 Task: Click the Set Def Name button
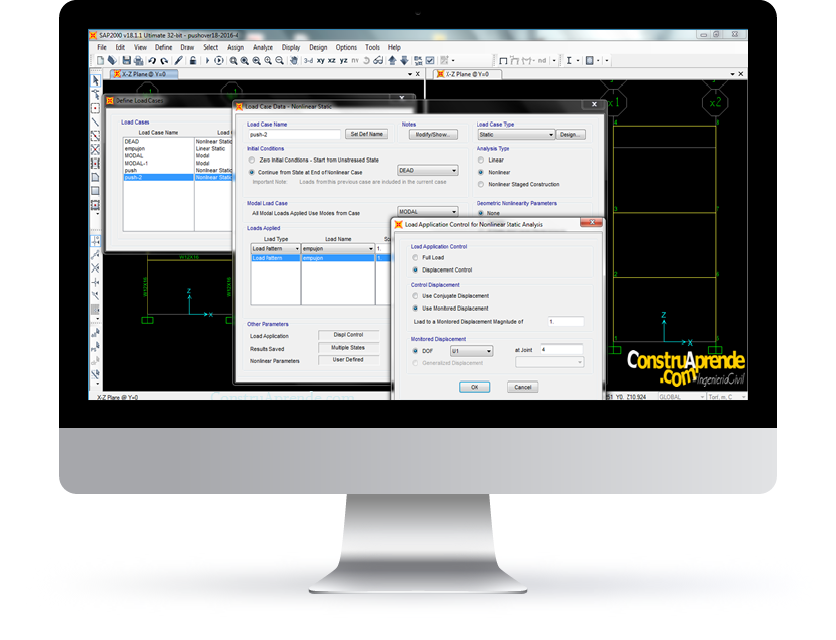point(366,134)
